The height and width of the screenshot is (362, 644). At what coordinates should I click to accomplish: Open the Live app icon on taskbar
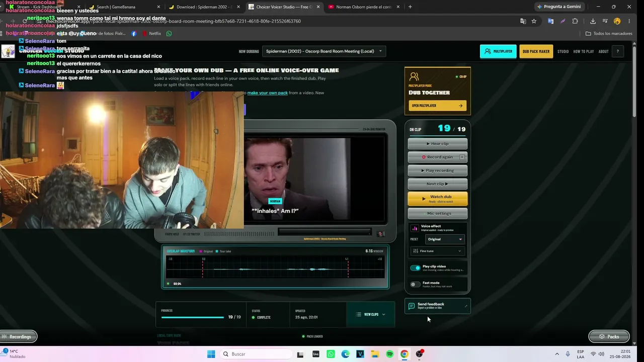[315, 354]
